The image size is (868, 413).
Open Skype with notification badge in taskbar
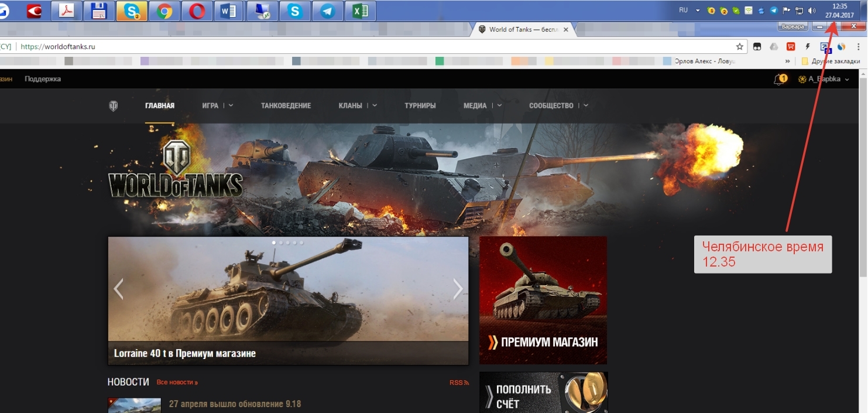pyautogui.click(x=132, y=11)
